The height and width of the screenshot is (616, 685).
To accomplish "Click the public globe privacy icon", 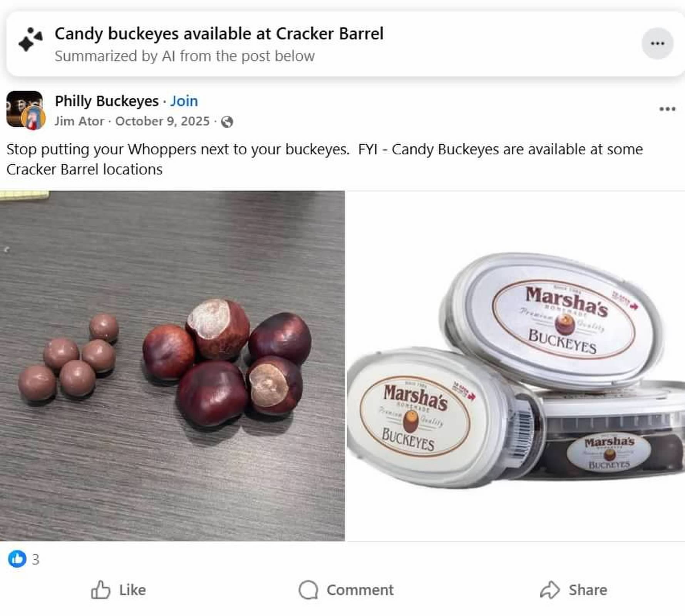I will [x=227, y=122].
